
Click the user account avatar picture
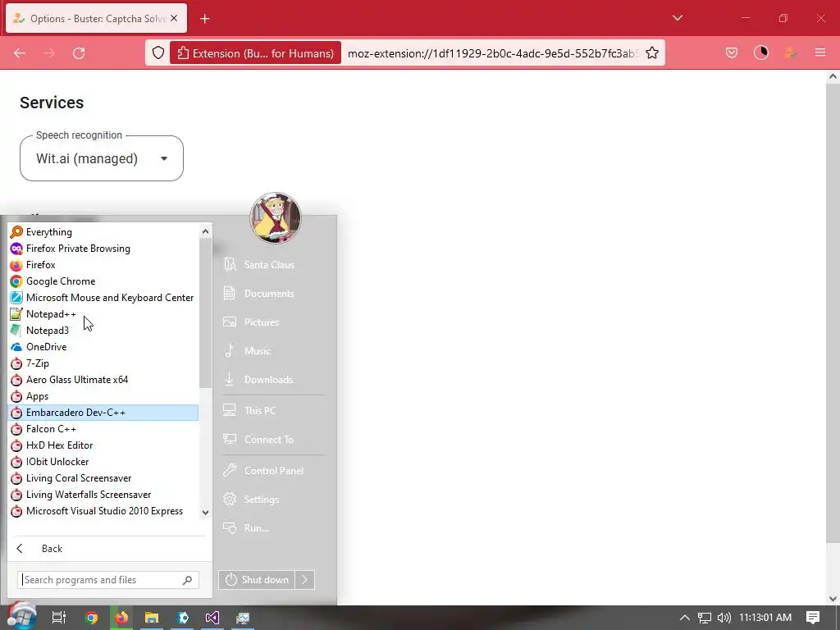point(276,218)
